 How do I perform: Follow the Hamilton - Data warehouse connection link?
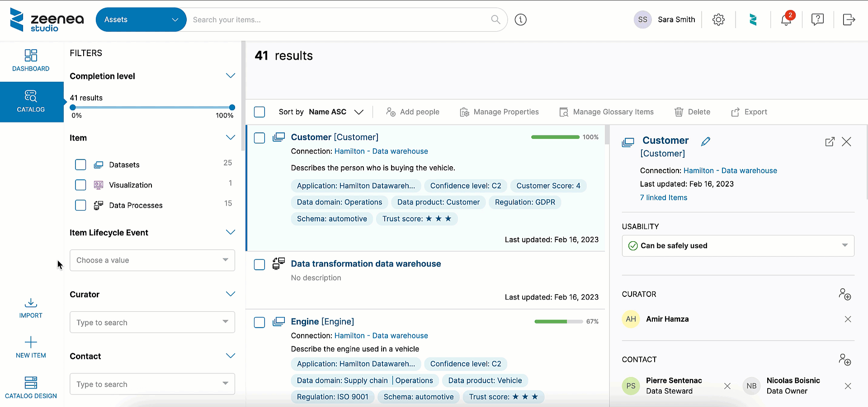point(381,151)
